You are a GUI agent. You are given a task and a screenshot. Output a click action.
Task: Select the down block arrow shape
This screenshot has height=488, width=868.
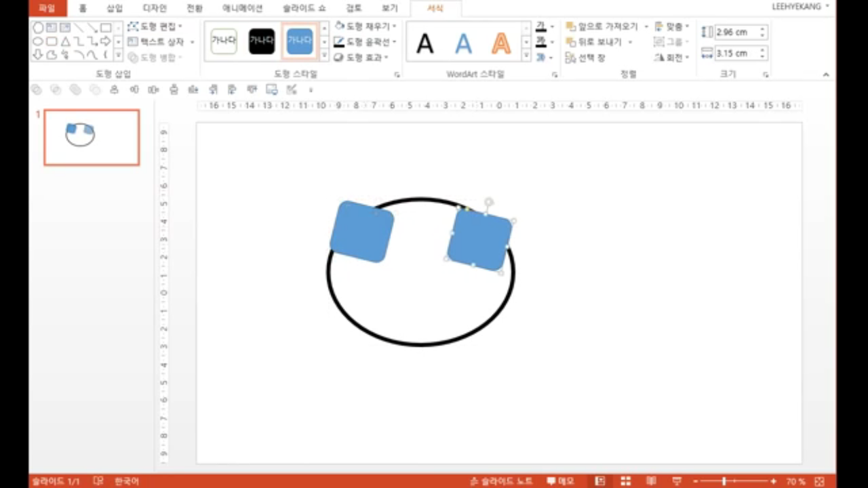[x=38, y=54]
